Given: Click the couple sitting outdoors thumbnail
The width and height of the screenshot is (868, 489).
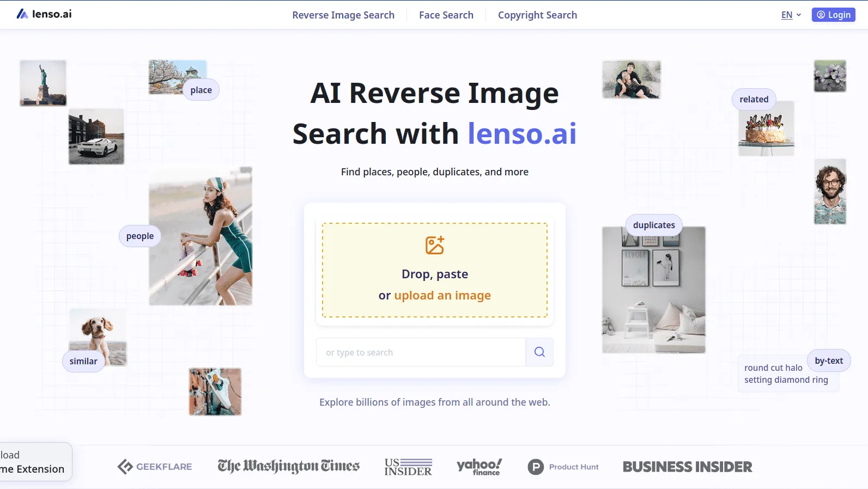Looking at the screenshot, I should pyautogui.click(x=632, y=80).
